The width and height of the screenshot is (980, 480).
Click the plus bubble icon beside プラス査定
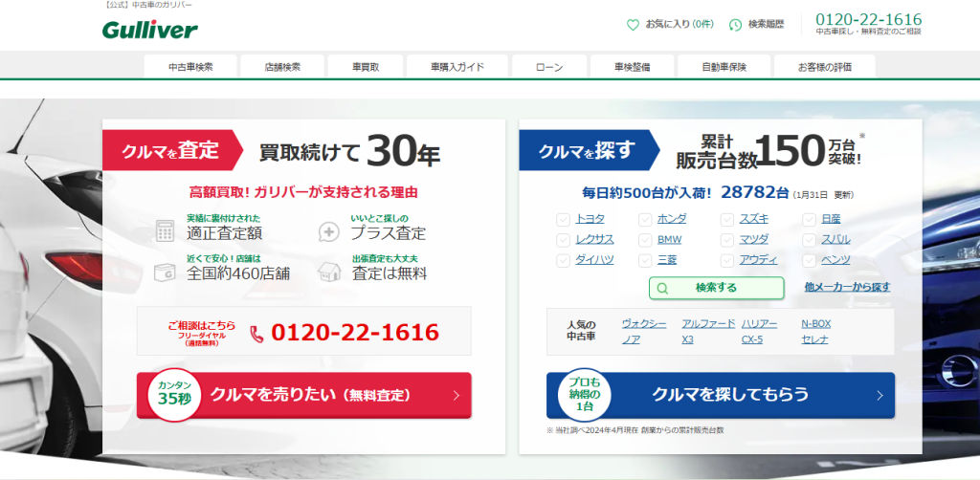click(329, 231)
